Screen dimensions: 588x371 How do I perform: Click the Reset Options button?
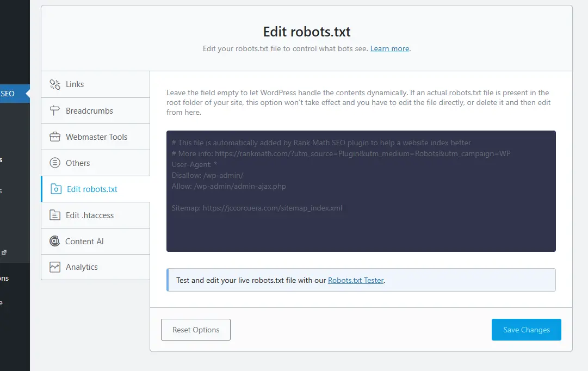pos(195,330)
